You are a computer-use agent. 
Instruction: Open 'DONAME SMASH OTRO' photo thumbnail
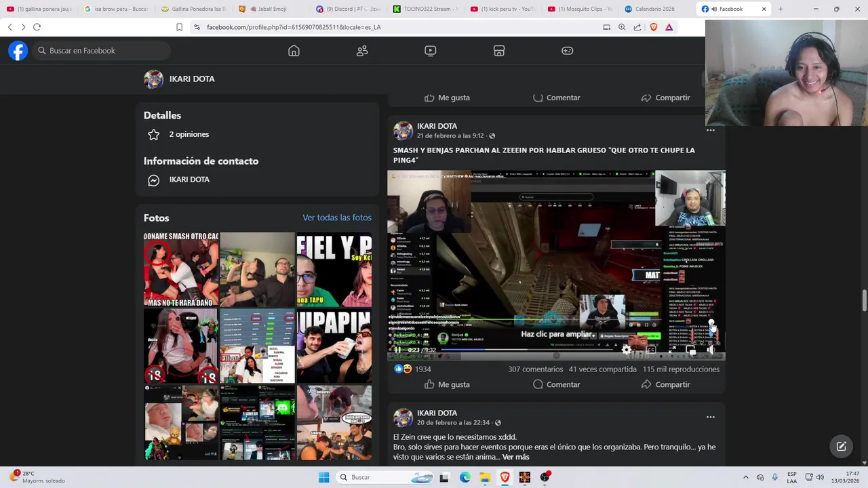point(181,270)
